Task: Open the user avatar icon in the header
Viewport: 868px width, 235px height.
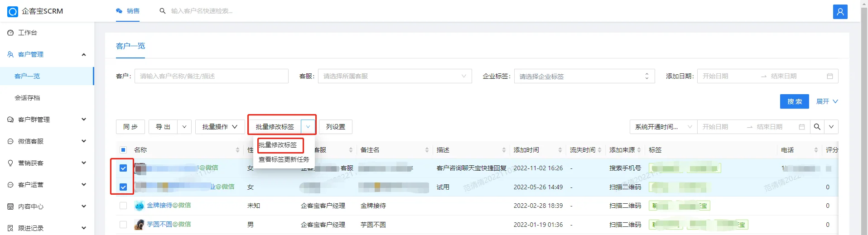Action: point(840,12)
